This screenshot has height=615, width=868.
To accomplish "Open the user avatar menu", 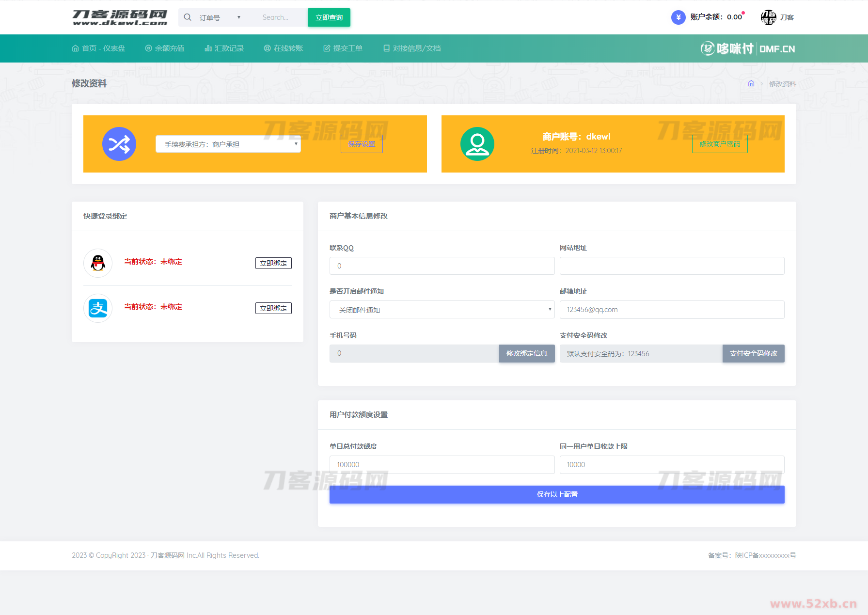I will click(768, 17).
